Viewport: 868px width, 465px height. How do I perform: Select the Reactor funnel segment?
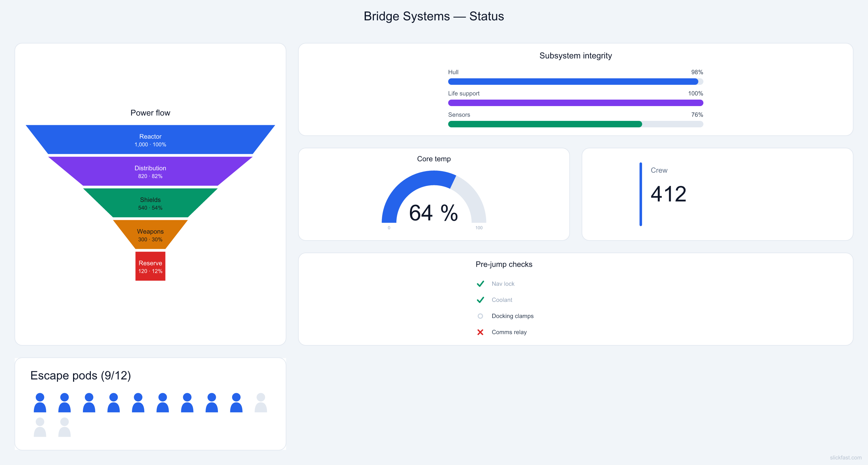(x=150, y=140)
